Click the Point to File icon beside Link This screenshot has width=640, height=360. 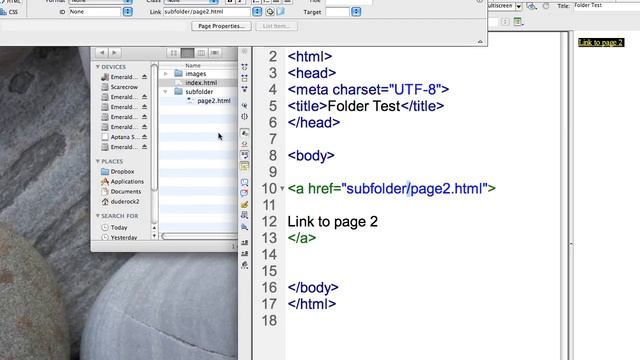pyautogui.click(x=270, y=12)
